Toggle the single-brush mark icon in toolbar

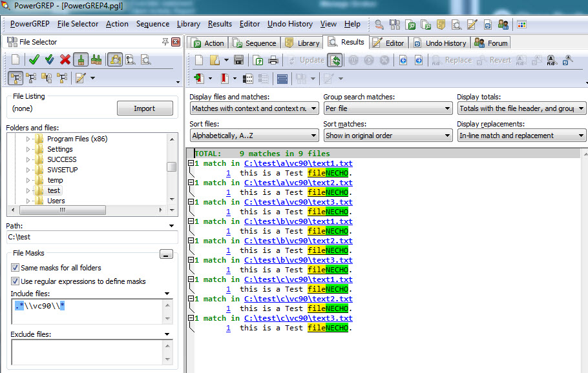(x=81, y=60)
